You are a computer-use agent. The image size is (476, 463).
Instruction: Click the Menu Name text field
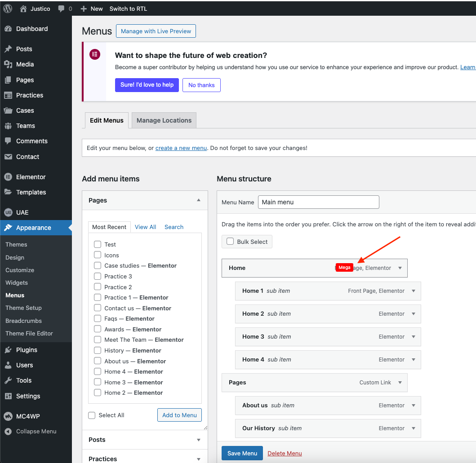tap(318, 202)
